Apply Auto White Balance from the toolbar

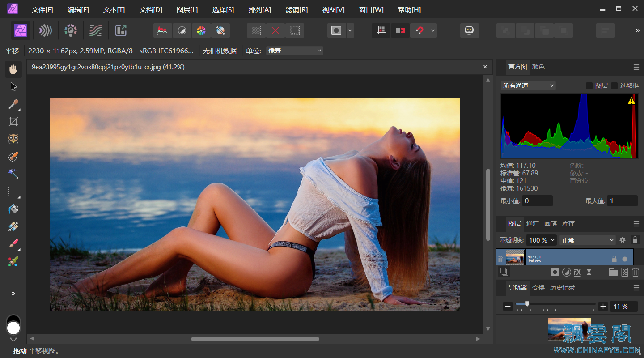pos(220,30)
